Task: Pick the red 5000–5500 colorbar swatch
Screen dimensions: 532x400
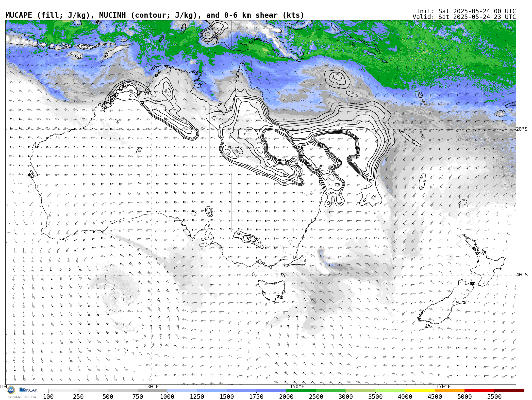Action: coord(479,391)
